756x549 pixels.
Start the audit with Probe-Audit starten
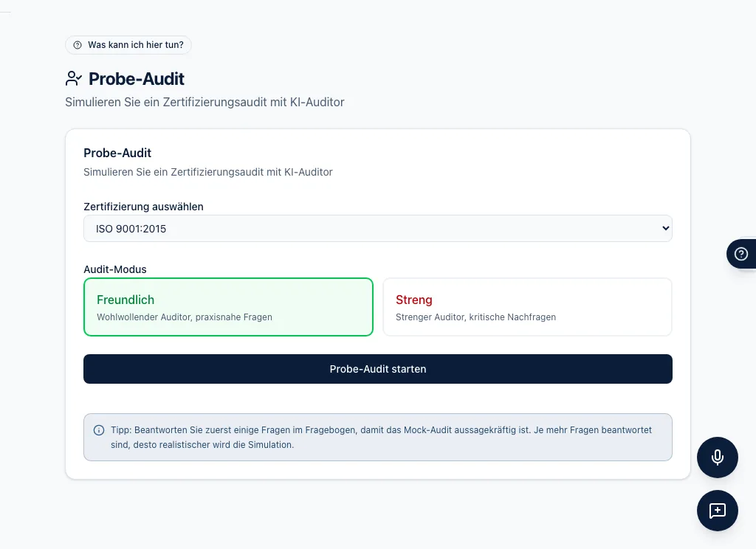click(x=377, y=369)
